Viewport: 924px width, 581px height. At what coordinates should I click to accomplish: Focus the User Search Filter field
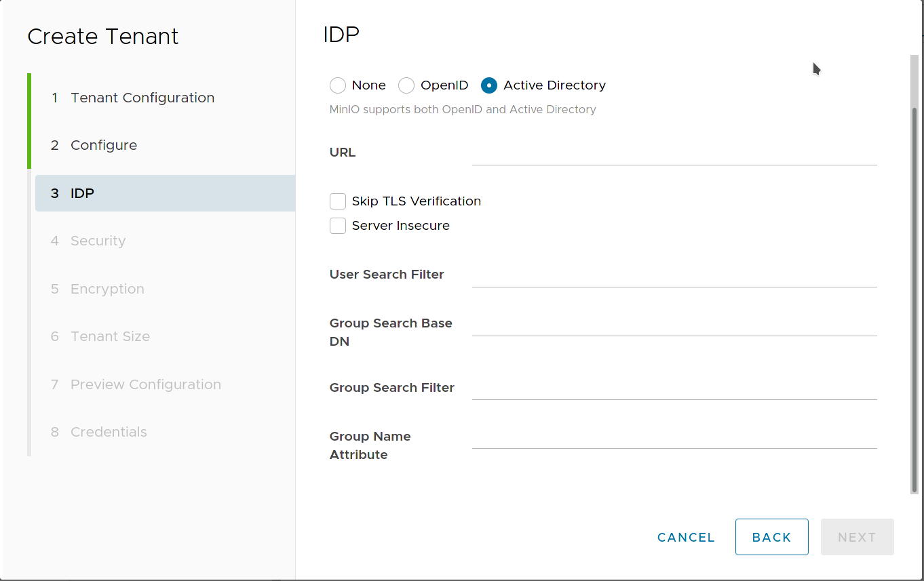coord(674,278)
